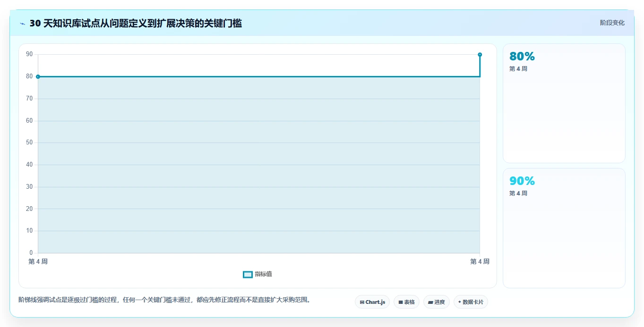Click the 指标值 legend color box
This screenshot has height=327, width=644.
tap(248, 275)
